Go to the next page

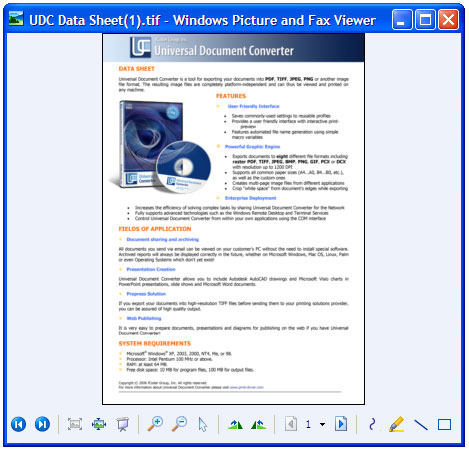point(341,424)
